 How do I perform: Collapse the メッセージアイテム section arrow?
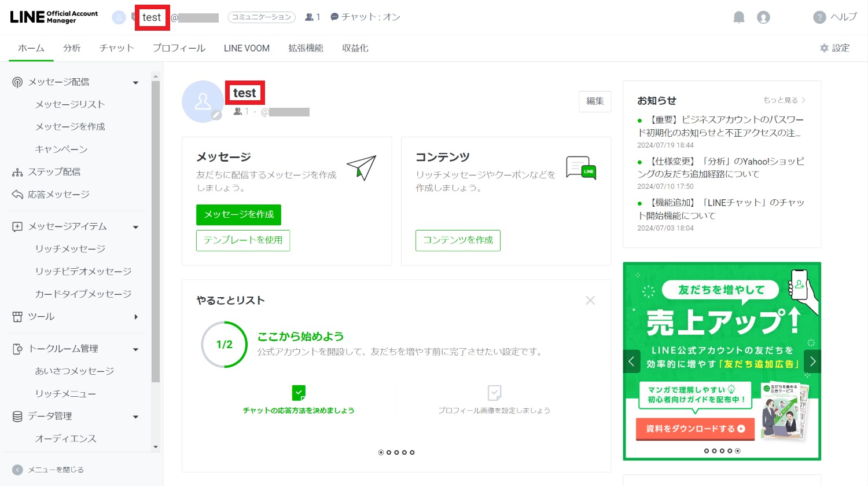coord(136,227)
